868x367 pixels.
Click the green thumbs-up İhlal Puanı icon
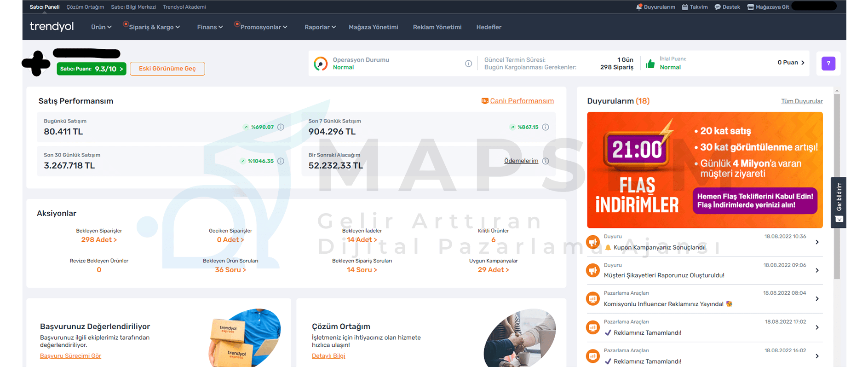click(650, 64)
